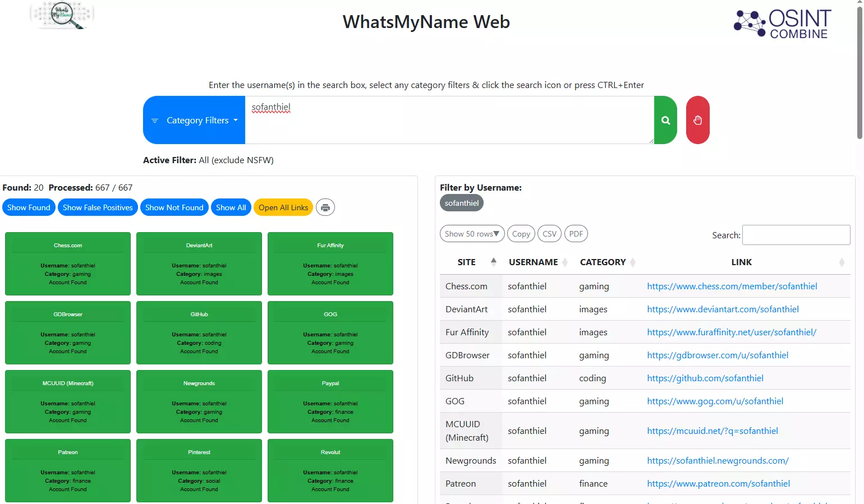Click Open All Links button

point(283,207)
